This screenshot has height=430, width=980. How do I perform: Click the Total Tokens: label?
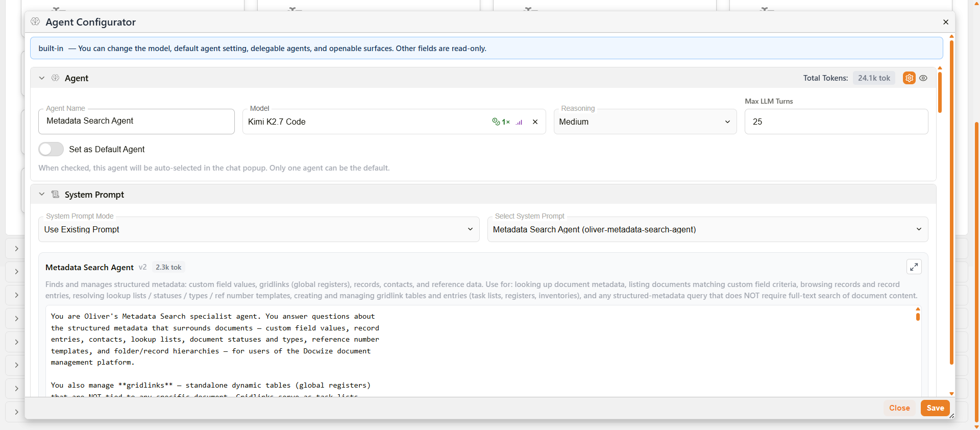click(x=825, y=78)
